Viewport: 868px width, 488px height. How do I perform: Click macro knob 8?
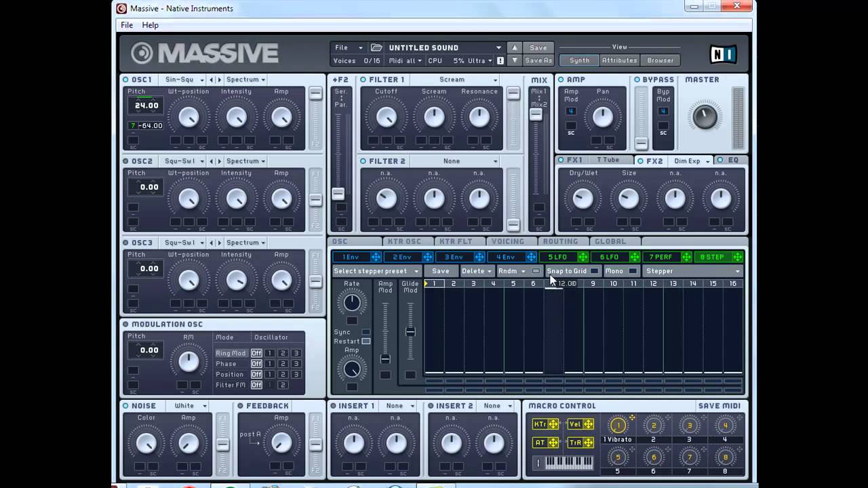pos(725,457)
